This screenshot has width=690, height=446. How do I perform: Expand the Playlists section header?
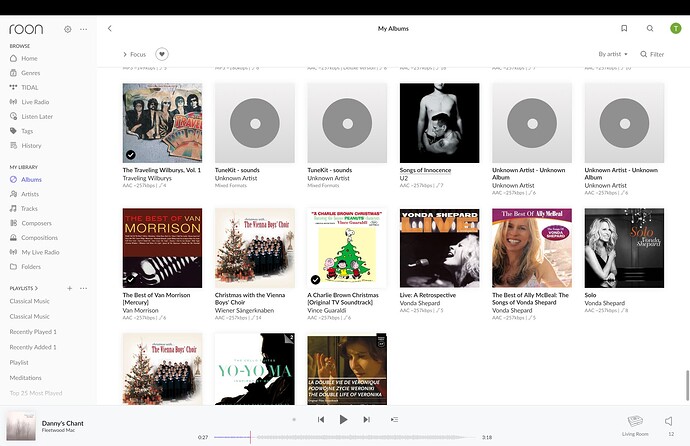(x=24, y=288)
